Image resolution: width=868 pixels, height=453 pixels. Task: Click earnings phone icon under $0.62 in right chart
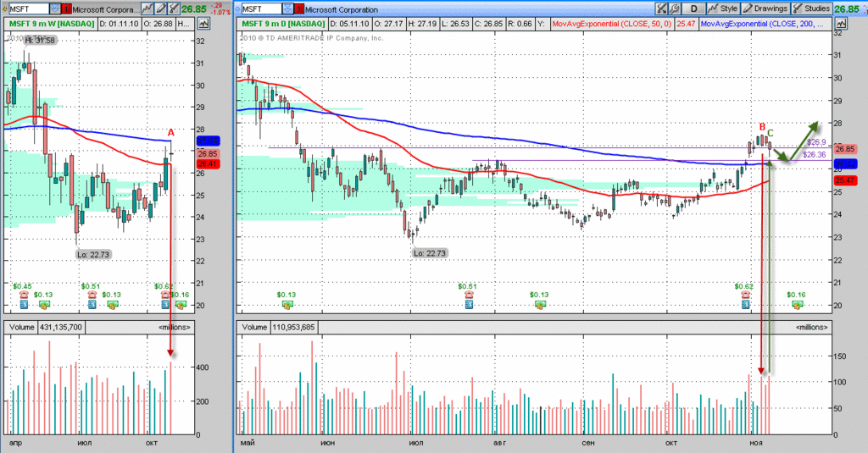pyautogui.click(x=746, y=295)
